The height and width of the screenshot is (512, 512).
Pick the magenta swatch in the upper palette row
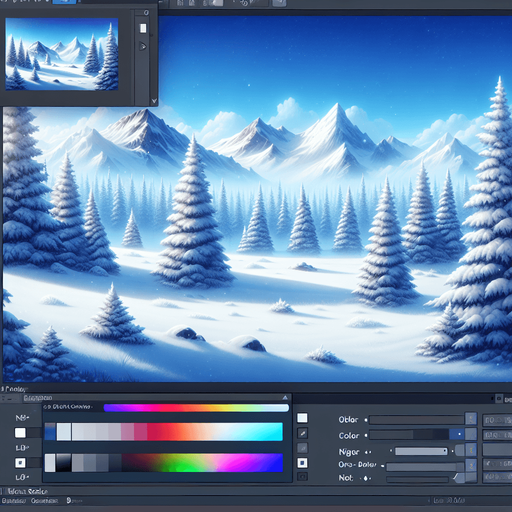[x=140, y=432]
